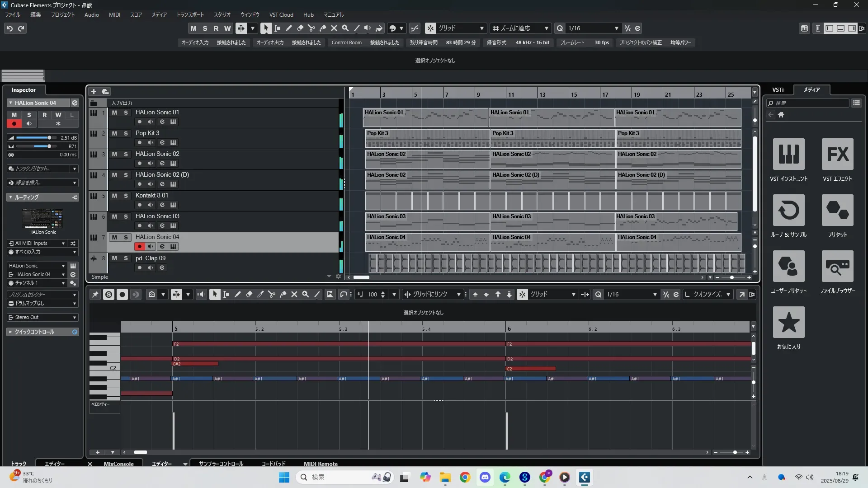Solo the Kontakt 8 01 track
This screenshot has height=488, width=868.
point(126,196)
